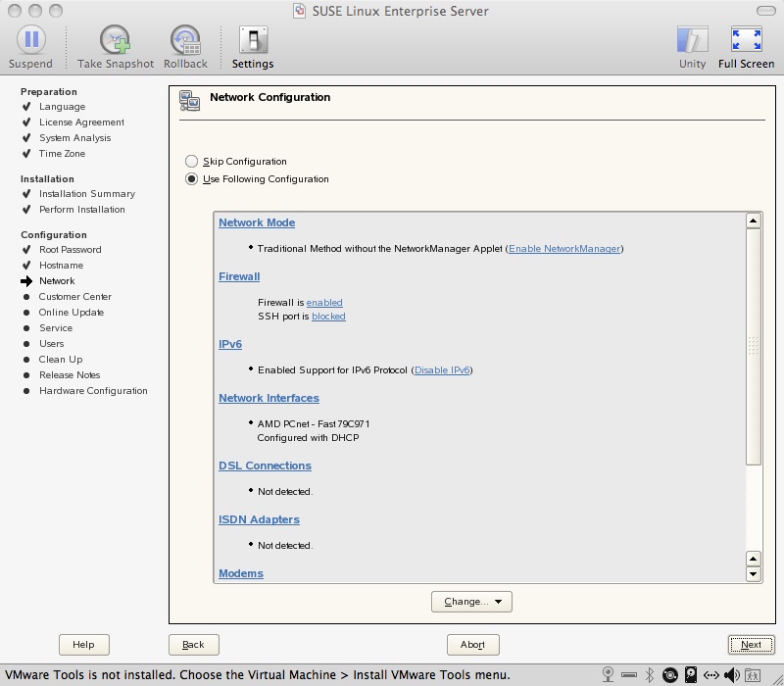Screen dimensions: 784x686
Task: Click the Release Notes step
Action: 70,375
